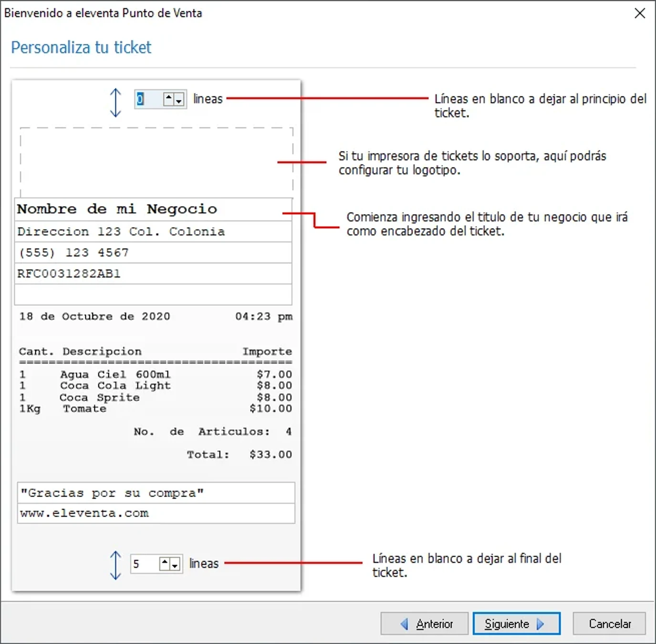Image resolution: width=656 pixels, height=644 pixels.
Task: Select the top lineas value input field
Action: coord(149,99)
